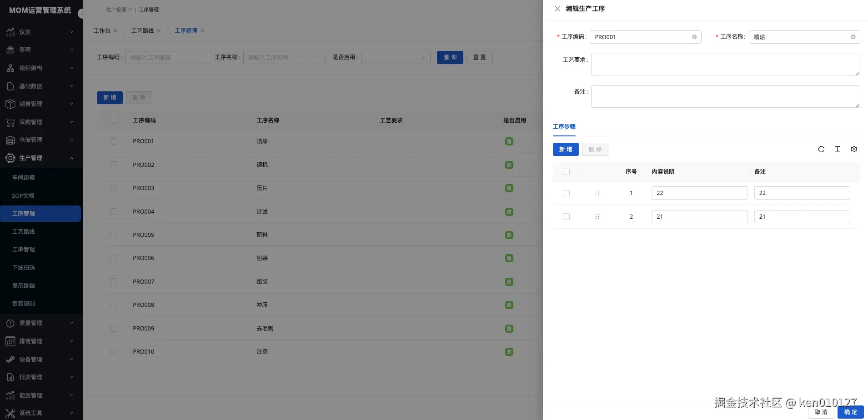This screenshot has height=420, width=868.
Task: Collapse the sidebar with the toggle arrow
Action: click(81, 14)
